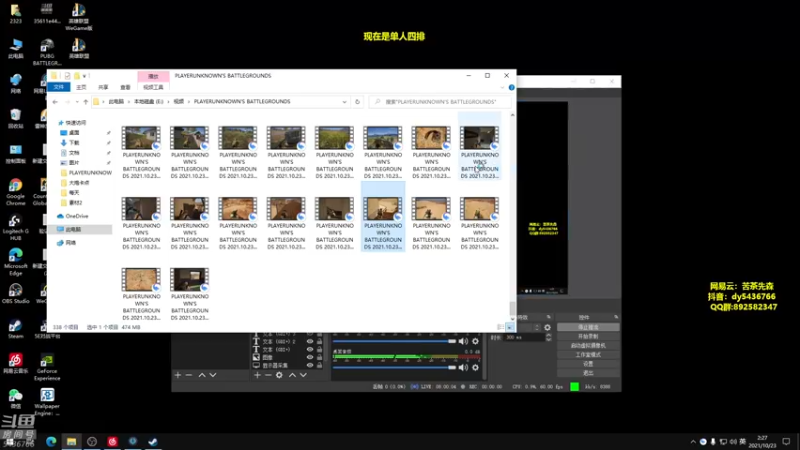Image resolution: width=800 pixels, height=450 pixels.
Task: Toggle lock on 图像 source
Action: [319, 357]
